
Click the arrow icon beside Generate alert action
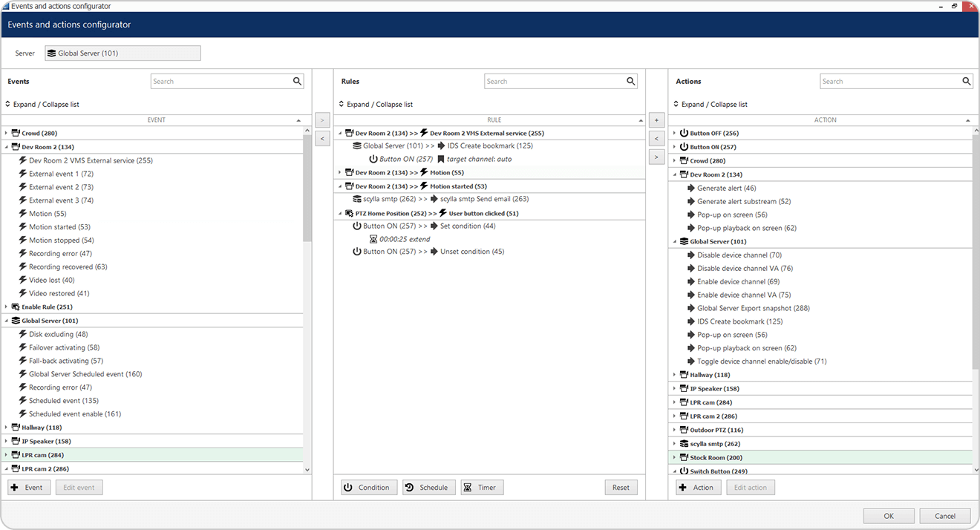coord(691,189)
